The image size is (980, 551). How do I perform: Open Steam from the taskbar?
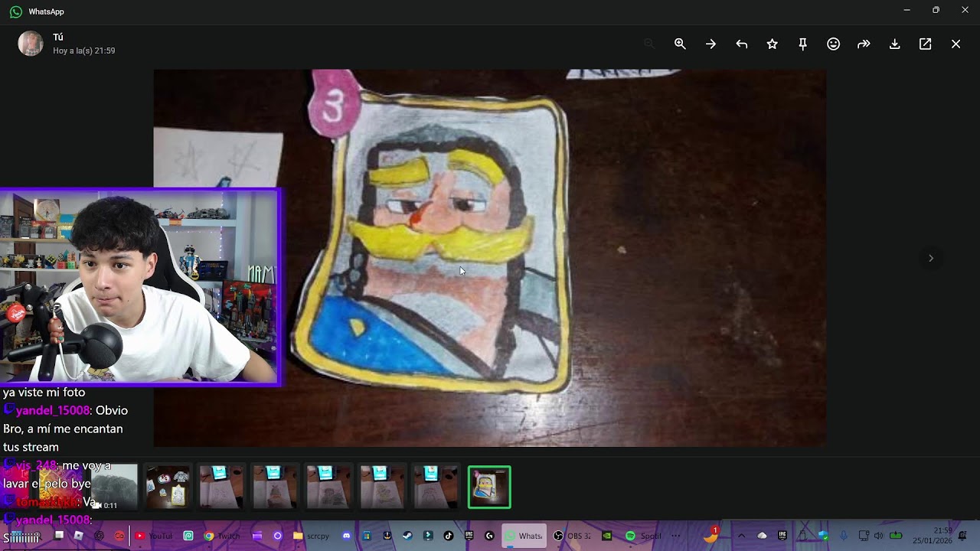[407, 536]
